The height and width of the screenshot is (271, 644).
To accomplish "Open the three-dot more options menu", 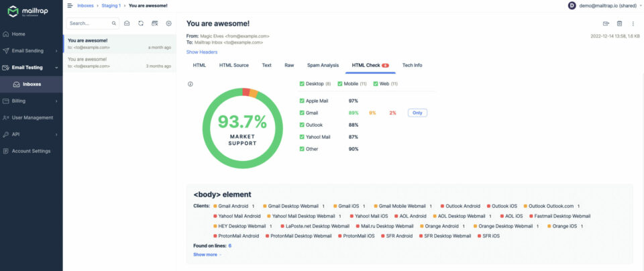I will (633, 23).
